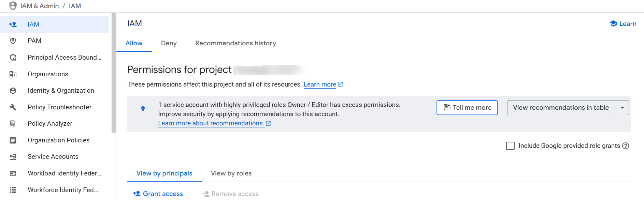Open Learn more about recommendations link
The width and height of the screenshot is (644, 200).
tap(211, 123)
